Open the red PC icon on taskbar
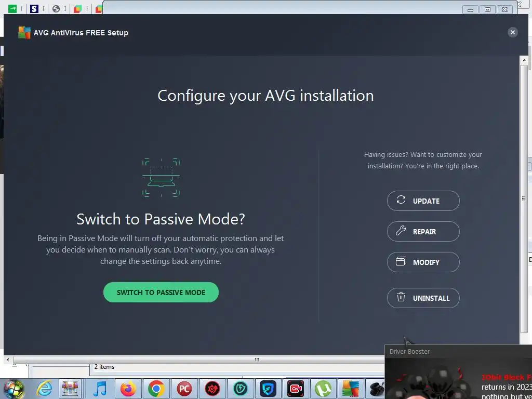The width and height of the screenshot is (532, 399). click(x=184, y=389)
